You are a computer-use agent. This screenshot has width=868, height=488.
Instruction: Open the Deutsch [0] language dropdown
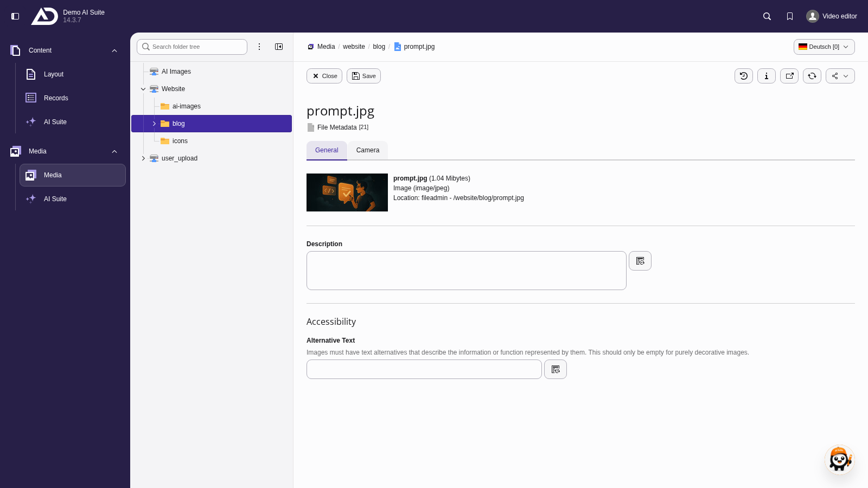pyautogui.click(x=824, y=47)
